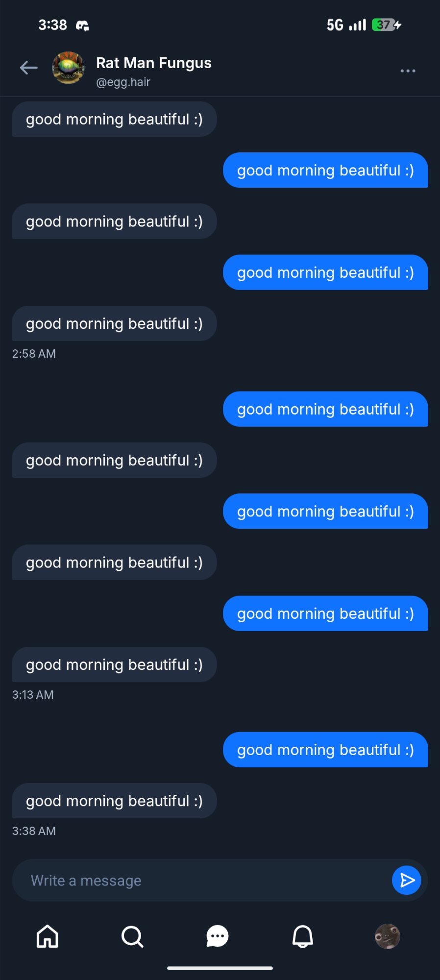This screenshot has height=980, width=440.
Task: Open the three-dot conversation options menu
Action: pyautogui.click(x=408, y=71)
